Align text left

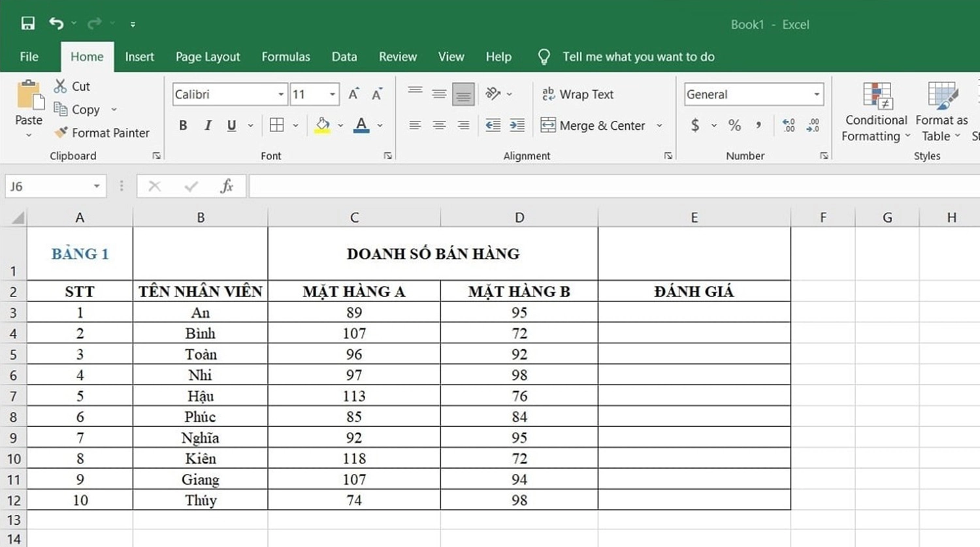coord(415,125)
